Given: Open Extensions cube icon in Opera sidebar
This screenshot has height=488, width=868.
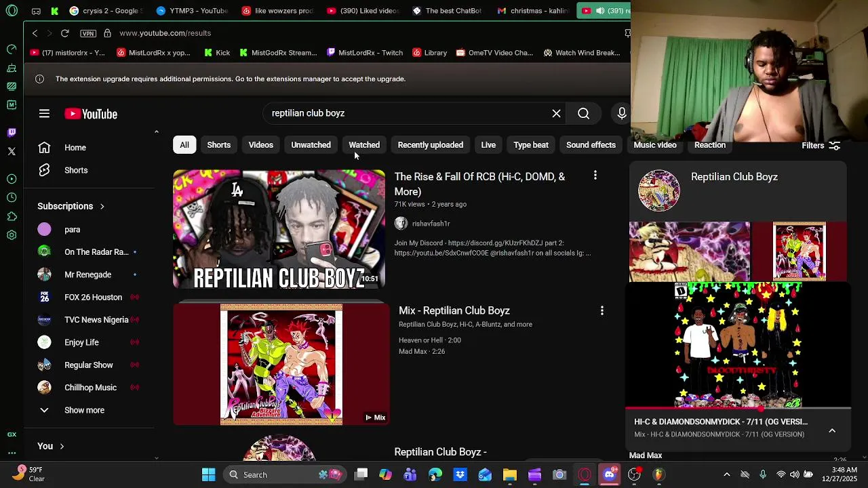Looking at the screenshot, I should coord(12,216).
